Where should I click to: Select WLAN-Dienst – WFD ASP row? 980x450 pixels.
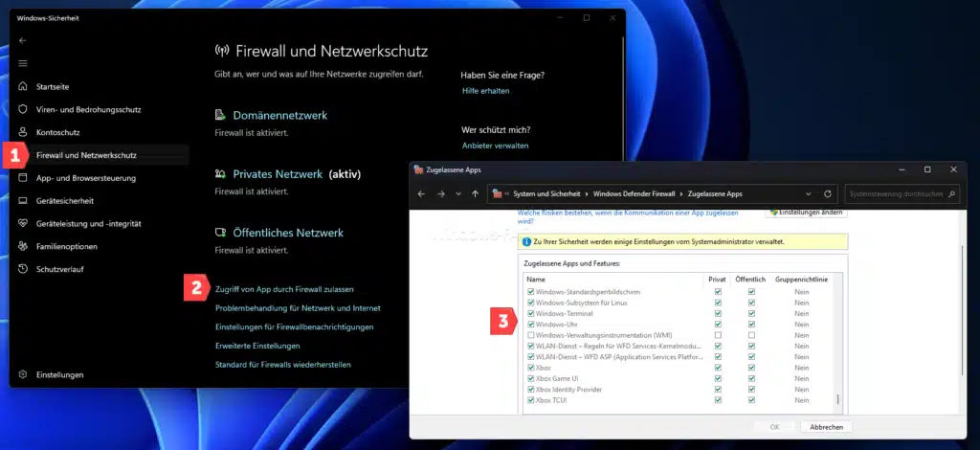[x=679, y=357]
